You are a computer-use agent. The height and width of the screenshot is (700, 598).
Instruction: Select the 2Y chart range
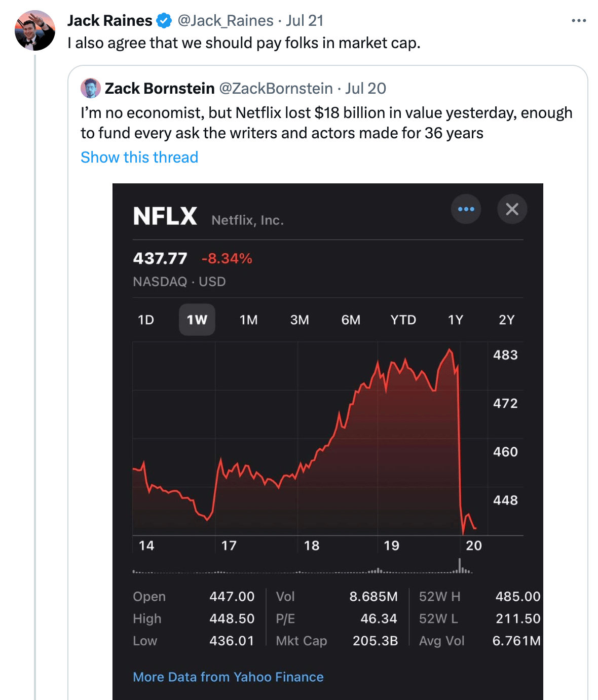[506, 320]
